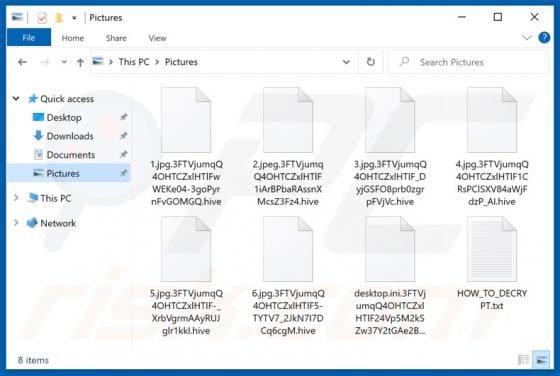Click the search magnifier icon
The width and height of the screenshot is (560, 376).
[404, 62]
